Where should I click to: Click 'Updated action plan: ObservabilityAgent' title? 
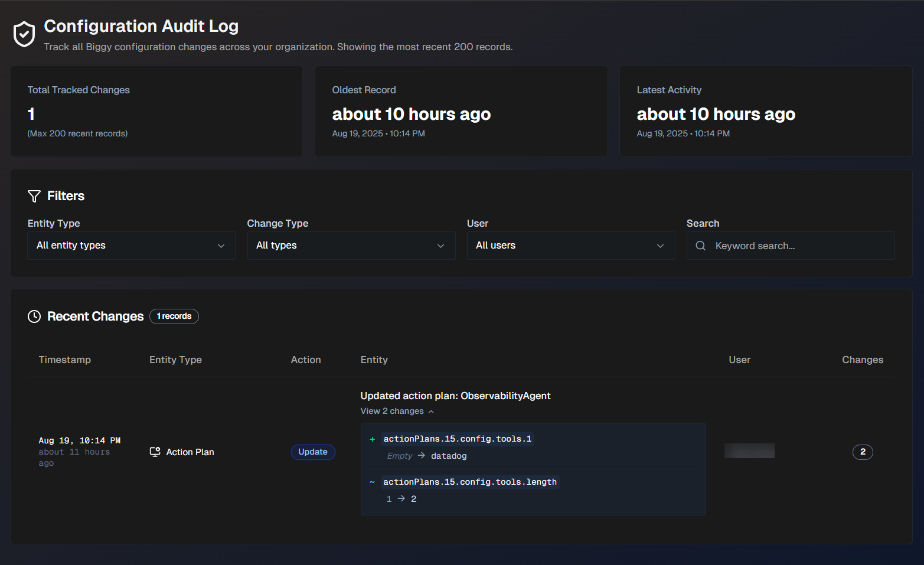coord(455,396)
